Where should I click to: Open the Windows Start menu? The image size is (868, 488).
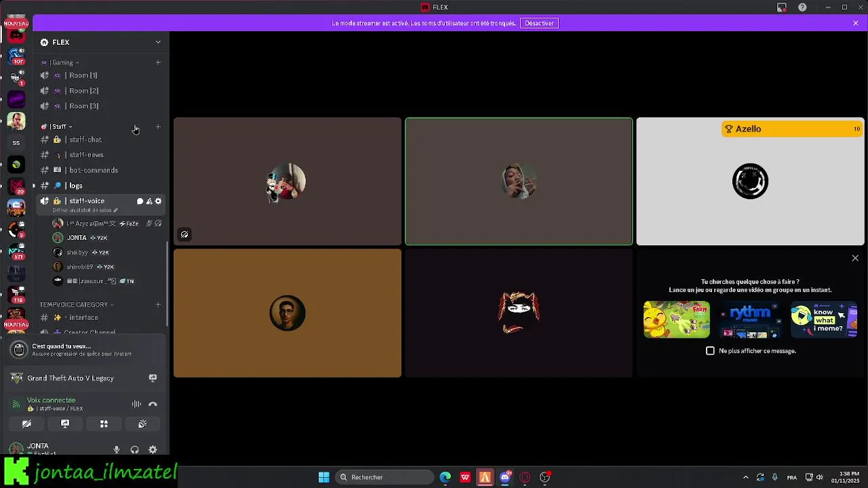click(x=324, y=477)
